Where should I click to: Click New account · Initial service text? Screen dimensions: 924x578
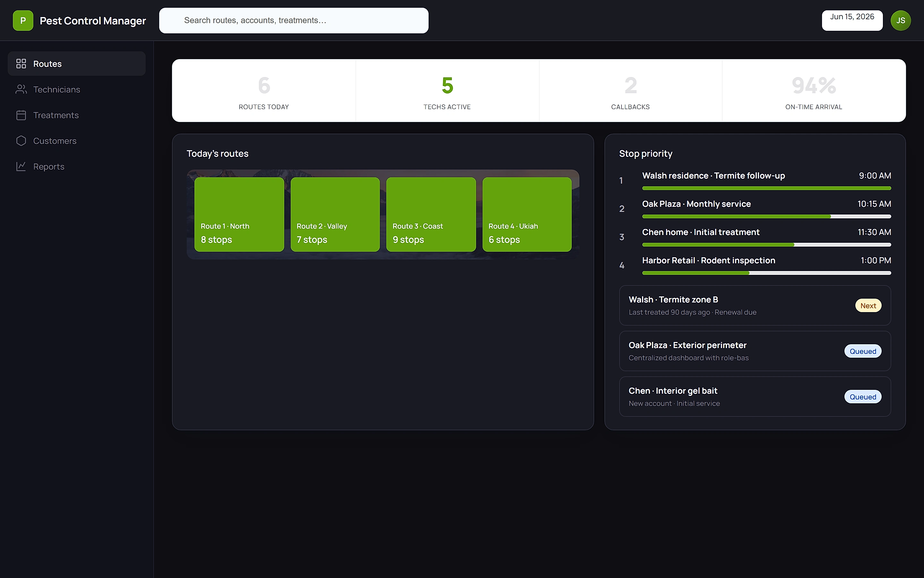pyautogui.click(x=674, y=404)
